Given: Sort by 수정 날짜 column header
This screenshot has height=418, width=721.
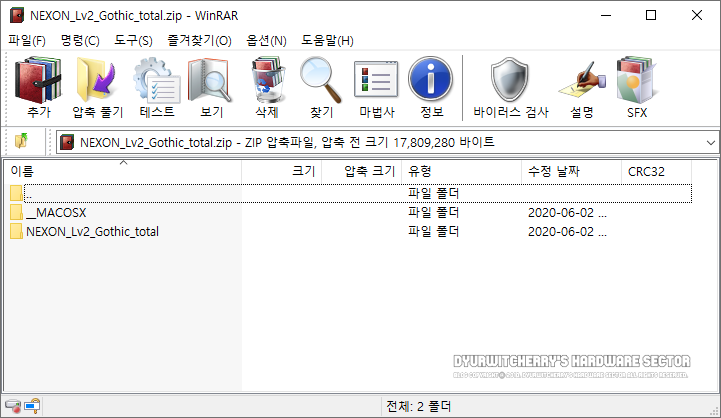Looking at the screenshot, I should point(572,172).
